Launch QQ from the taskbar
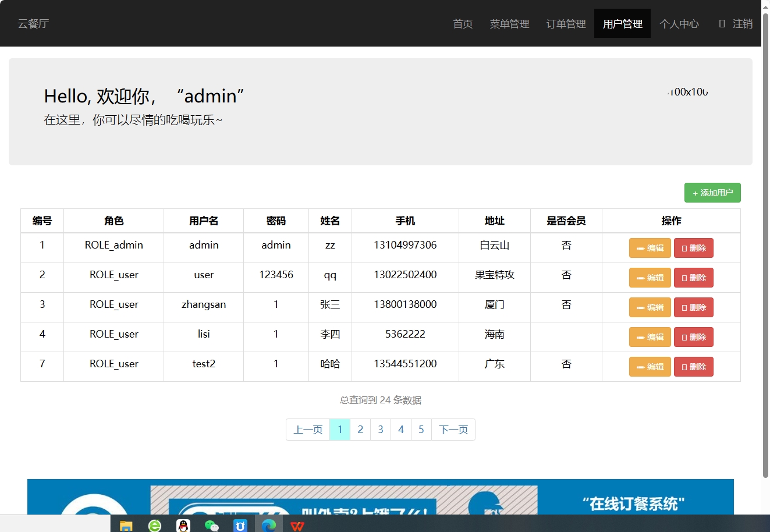 click(183, 525)
